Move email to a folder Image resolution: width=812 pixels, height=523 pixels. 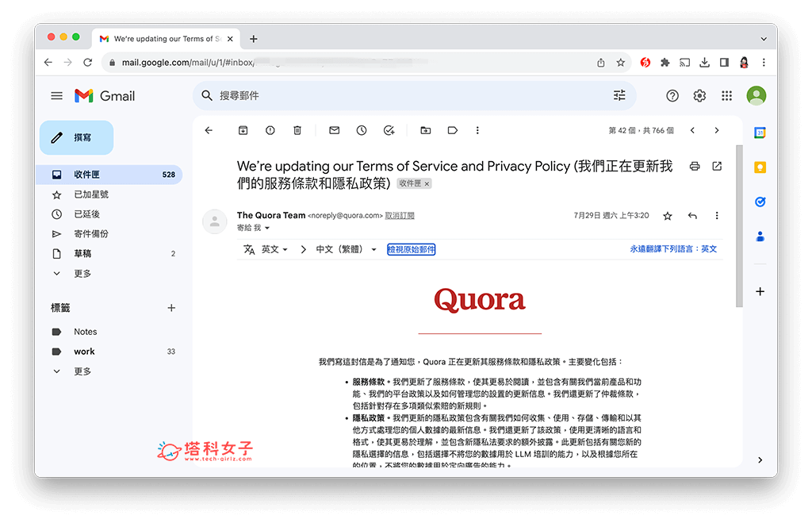[426, 131]
